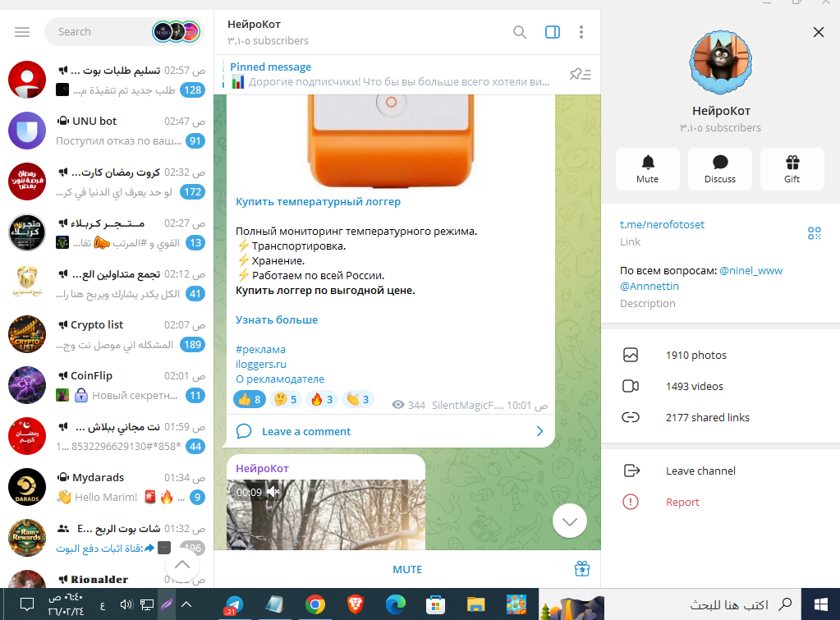The height and width of the screenshot is (620, 840).
Task: Close the channel info panel
Action: coord(818,32)
